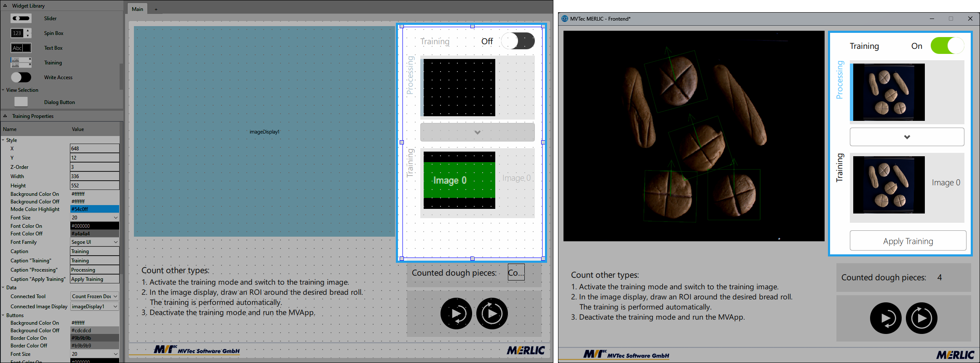Click the Width value field
Viewport: 980px width, 363px height.
coord(95,176)
